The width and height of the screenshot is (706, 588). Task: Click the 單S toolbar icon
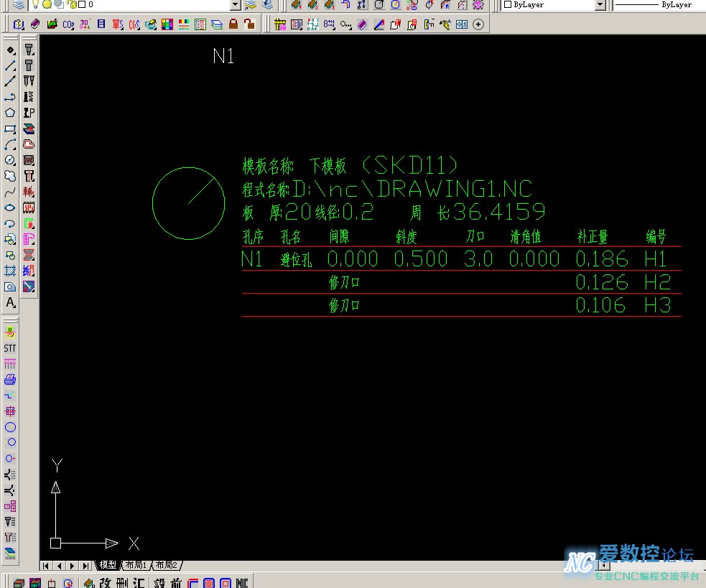click(x=118, y=24)
